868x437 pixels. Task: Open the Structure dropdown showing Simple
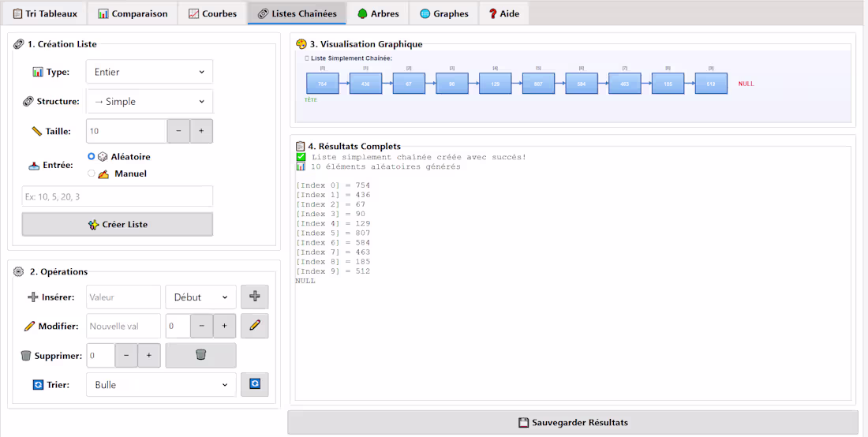(149, 102)
